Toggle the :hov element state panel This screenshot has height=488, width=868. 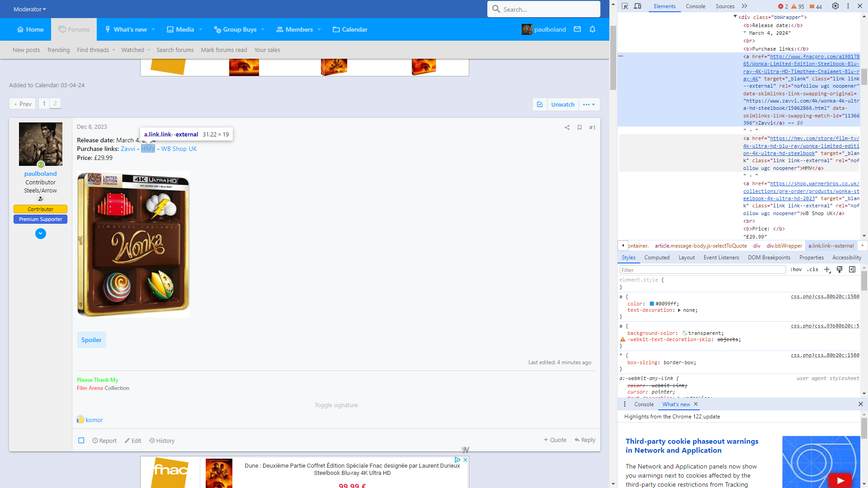click(x=796, y=270)
